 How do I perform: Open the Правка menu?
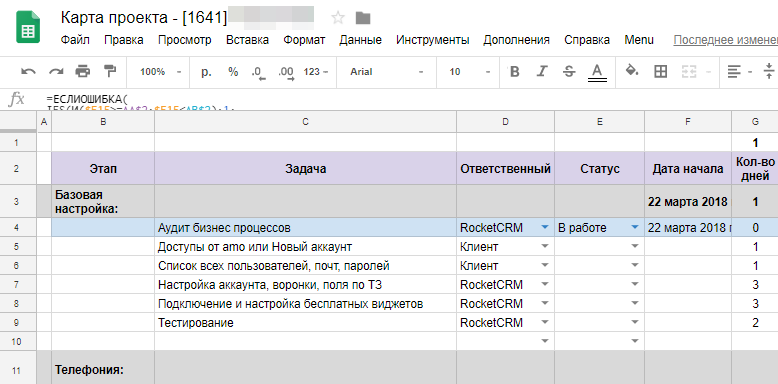(124, 40)
